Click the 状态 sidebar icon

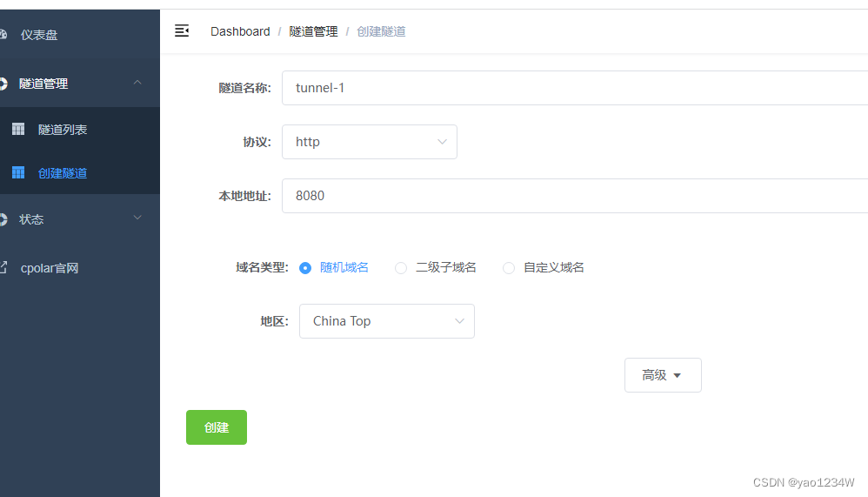[x=3, y=219]
